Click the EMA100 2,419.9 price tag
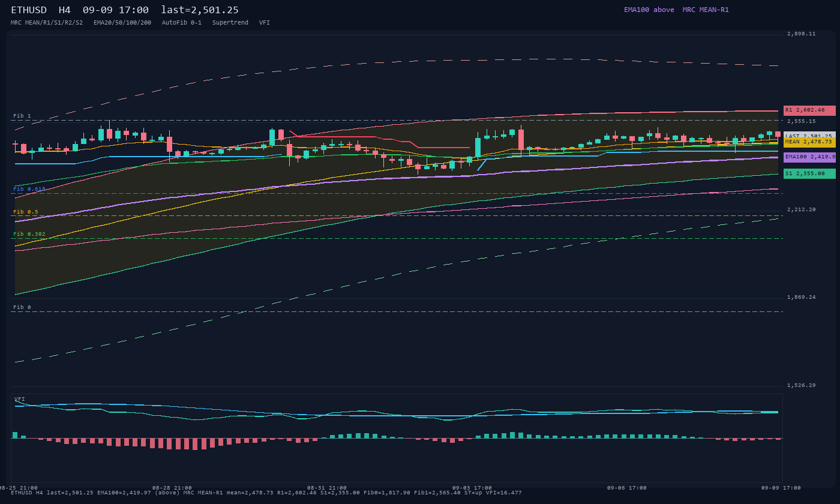The height and width of the screenshot is (504, 840). (x=809, y=157)
